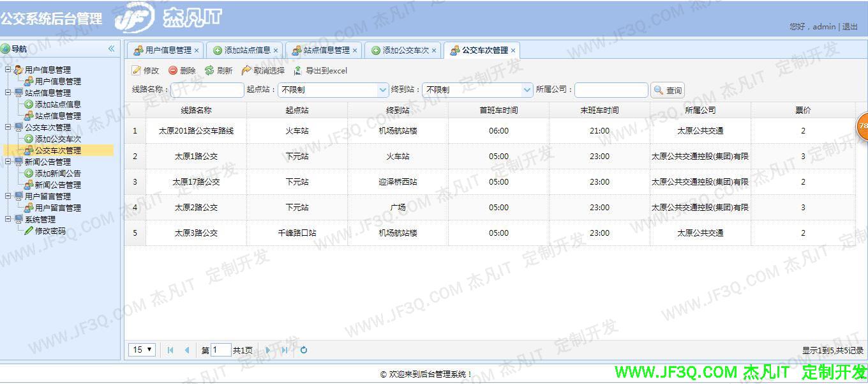Click the pagination reload icon at bottom

(x=303, y=349)
